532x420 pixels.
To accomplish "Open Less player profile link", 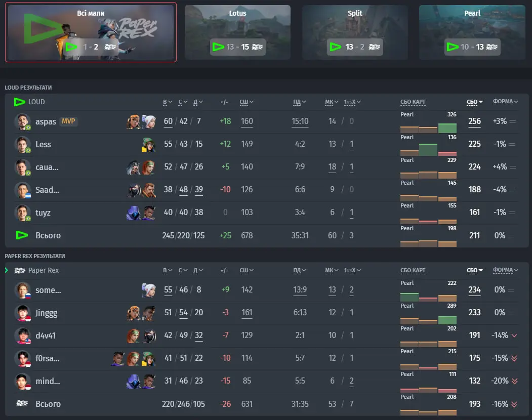I will tap(43, 144).
